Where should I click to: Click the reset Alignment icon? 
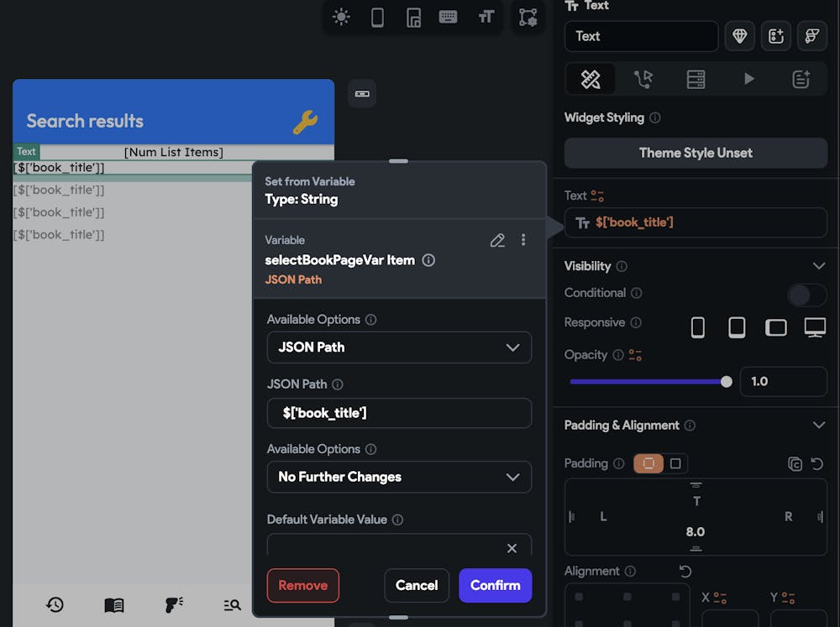(x=685, y=572)
